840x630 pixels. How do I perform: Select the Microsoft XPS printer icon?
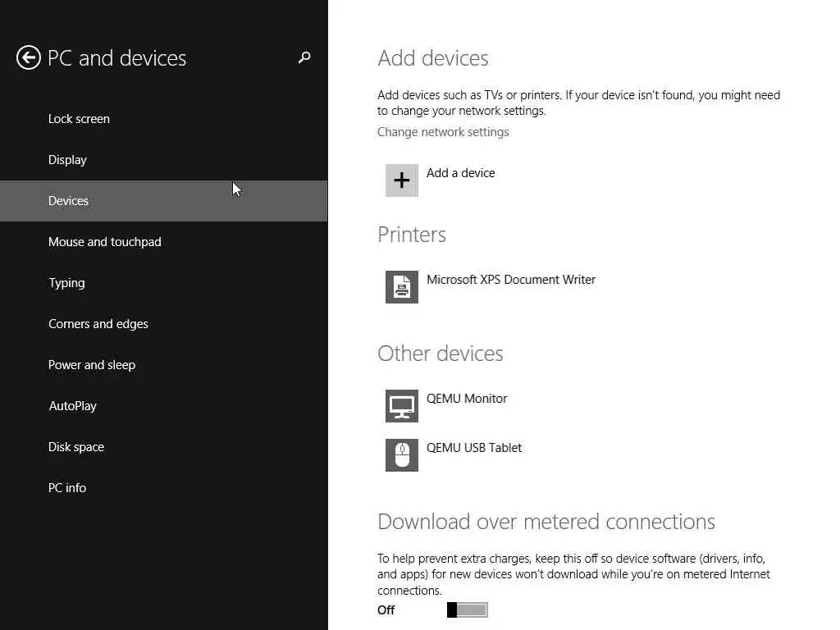tap(402, 287)
